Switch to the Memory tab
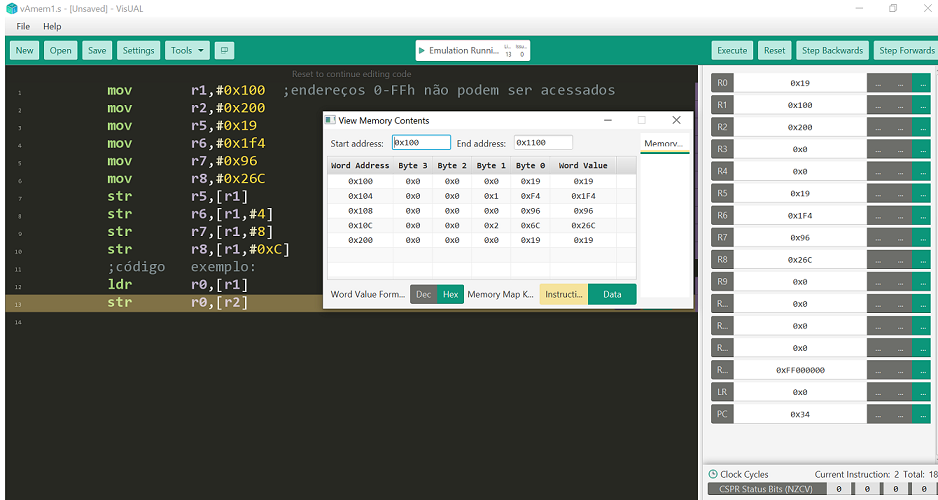The image size is (938, 500). click(664, 144)
